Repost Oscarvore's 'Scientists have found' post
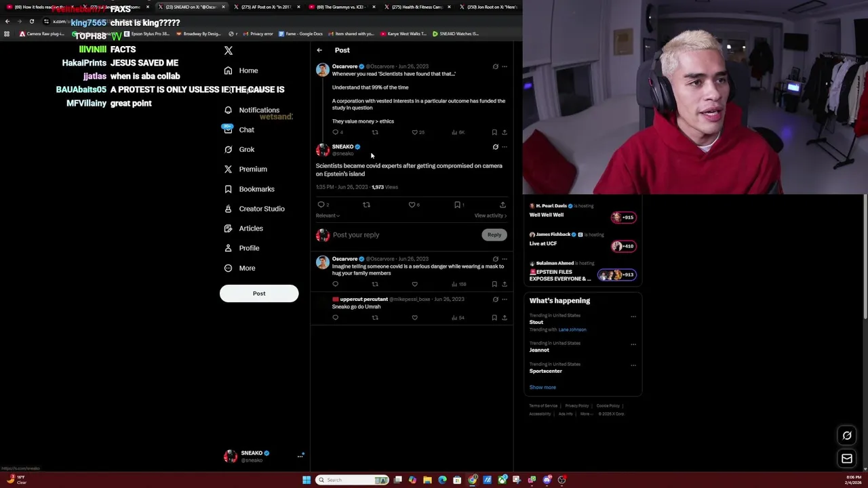The width and height of the screenshot is (868, 488). click(x=375, y=132)
